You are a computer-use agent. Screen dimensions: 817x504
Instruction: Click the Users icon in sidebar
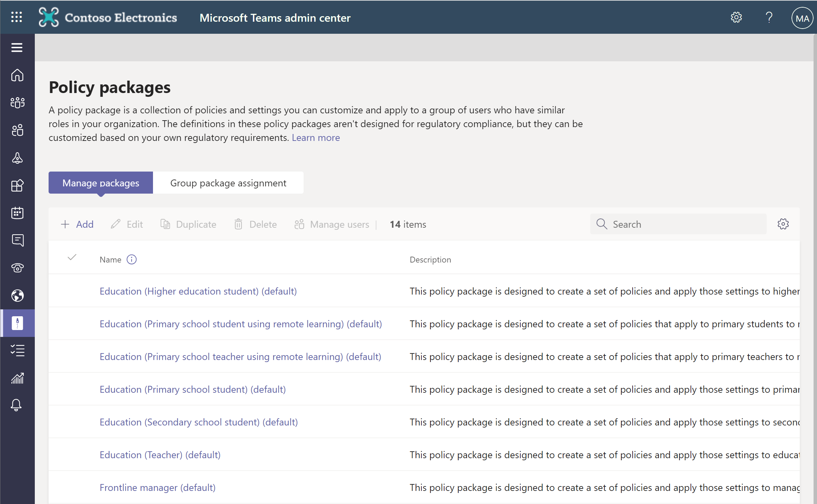[17, 130]
